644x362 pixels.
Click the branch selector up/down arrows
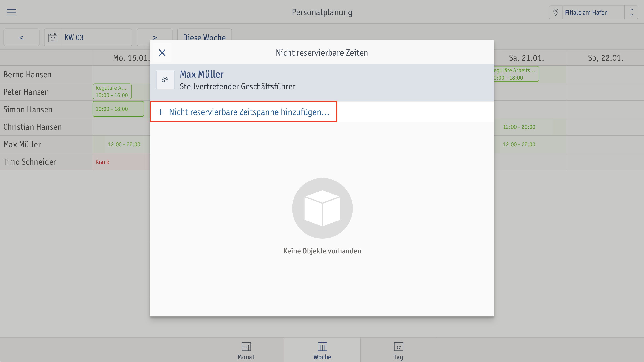(632, 12)
